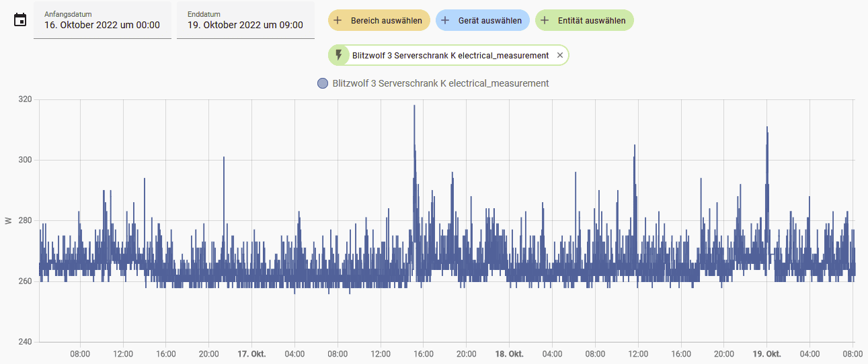
Task: Click the 240 y-axis value
Action: (x=26, y=342)
